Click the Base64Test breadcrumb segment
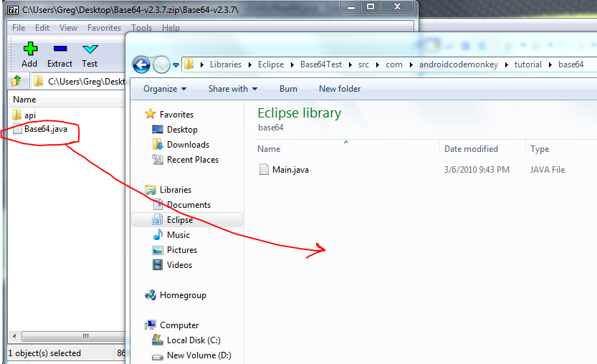The width and height of the screenshot is (597, 364). pyautogui.click(x=321, y=64)
